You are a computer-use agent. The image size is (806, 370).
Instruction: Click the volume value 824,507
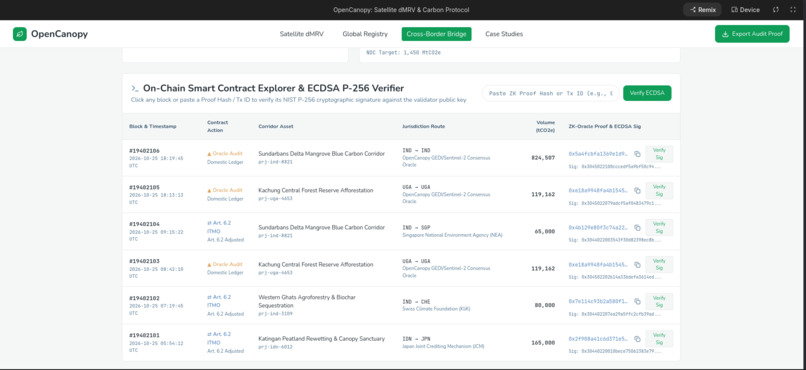point(543,158)
